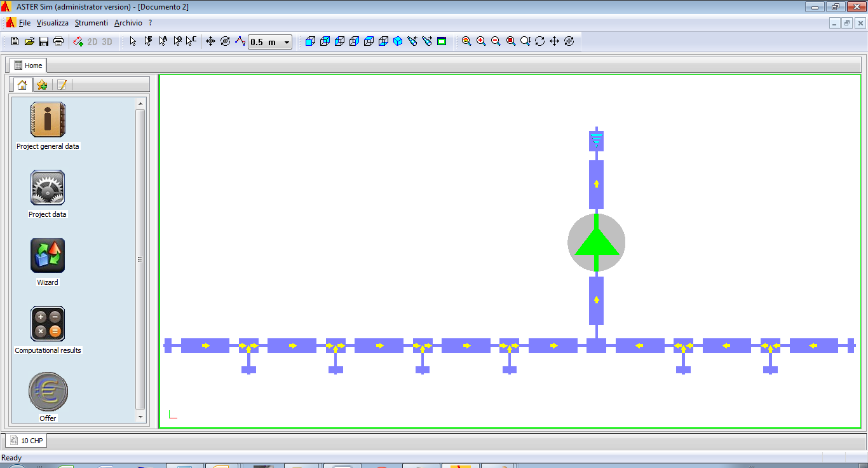Open the Archivio menu

pyautogui.click(x=128, y=23)
